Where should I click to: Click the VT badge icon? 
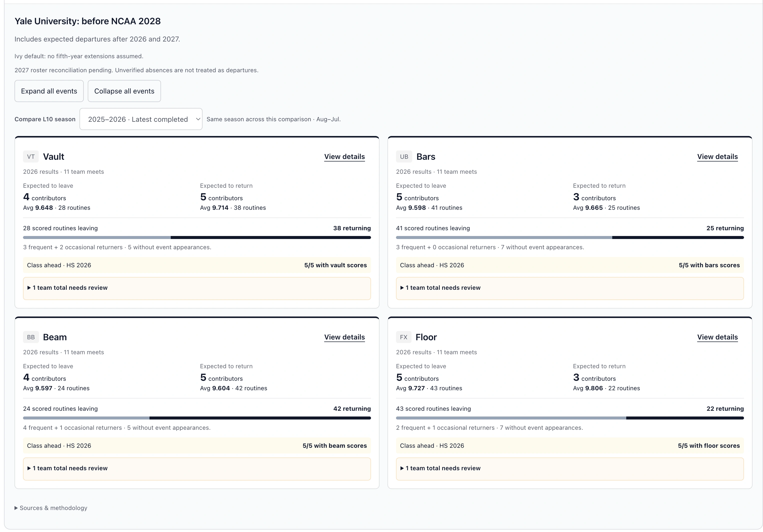[31, 156]
